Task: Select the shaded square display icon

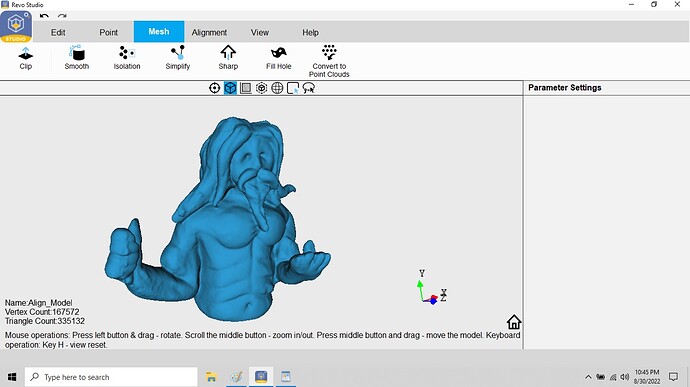Action: tap(246, 88)
